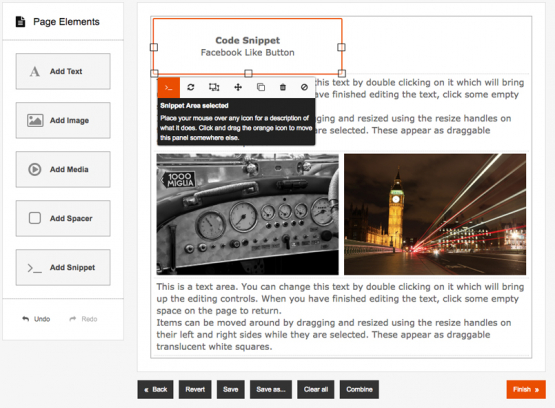Click the Add Snippet button
Screen dimensions: 555x408
(x=63, y=268)
